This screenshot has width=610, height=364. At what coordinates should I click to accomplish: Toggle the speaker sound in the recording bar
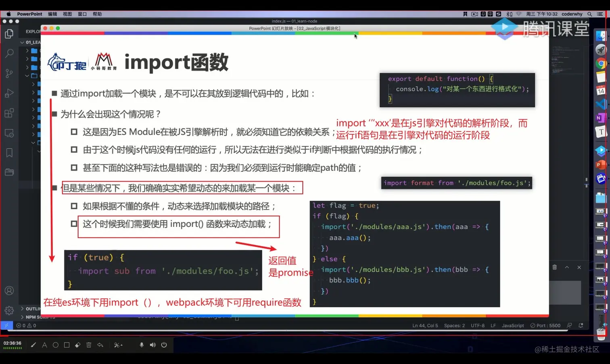[x=152, y=345]
